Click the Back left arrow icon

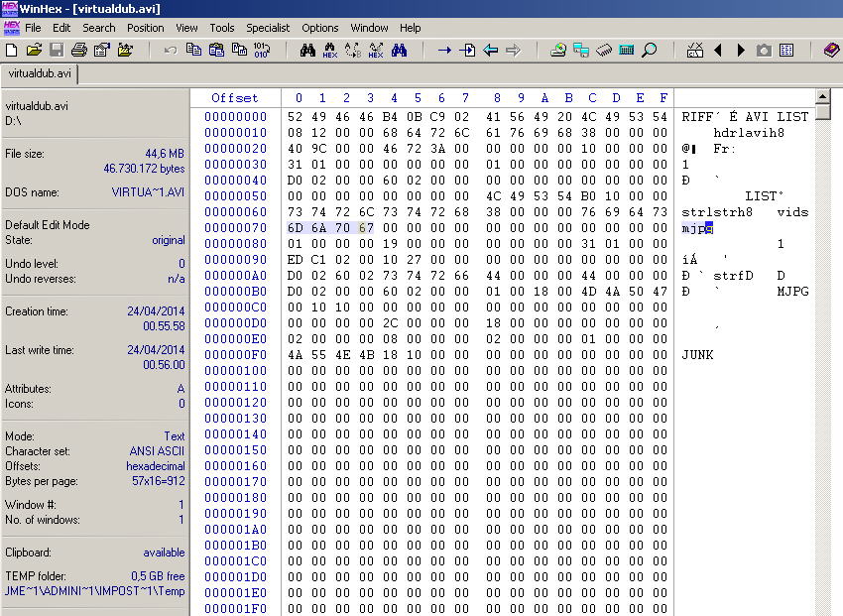click(490, 51)
